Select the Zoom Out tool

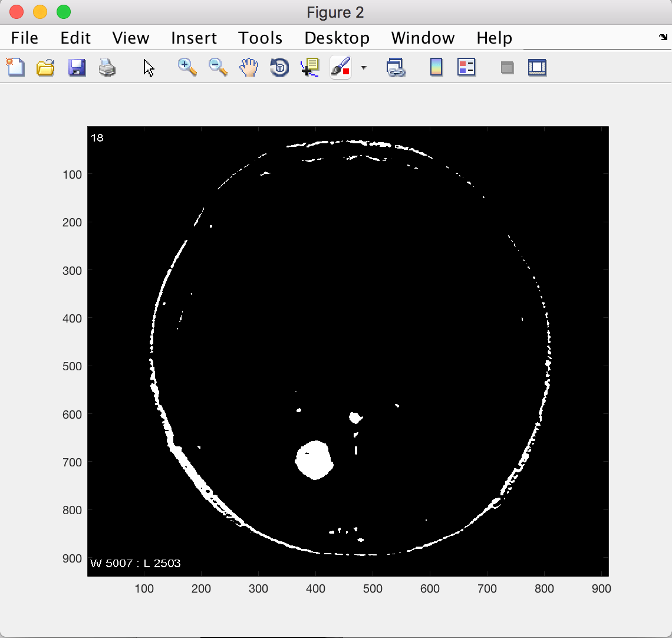point(217,67)
